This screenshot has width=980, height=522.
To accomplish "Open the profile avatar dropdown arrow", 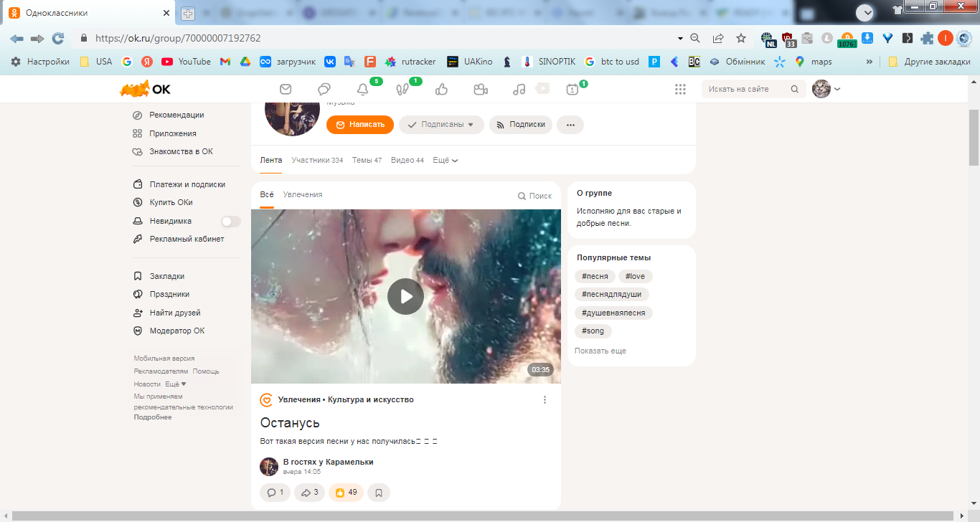I will (837, 89).
